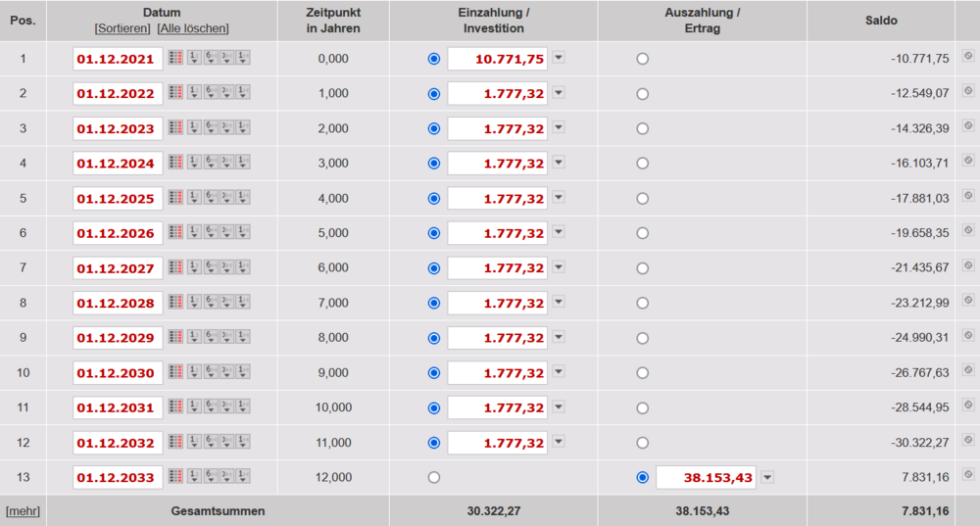Click the Sortieren link
Viewport: 980px width, 526px height.
(122, 29)
